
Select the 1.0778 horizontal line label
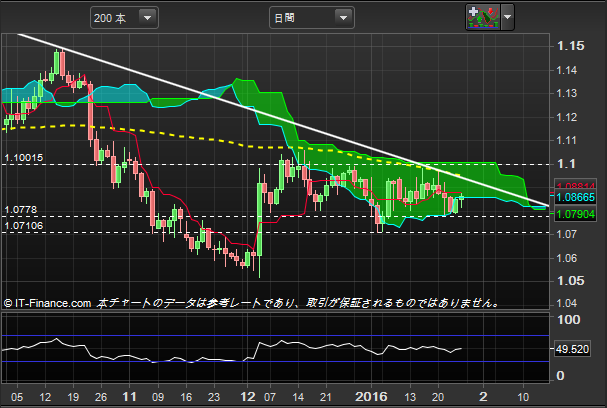tap(21, 210)
